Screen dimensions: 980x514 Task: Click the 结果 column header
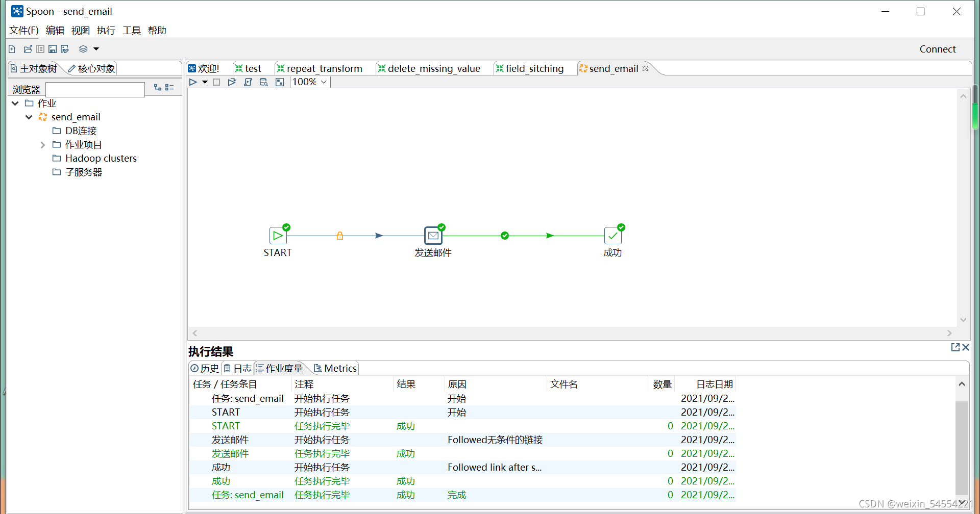(419, 384)
